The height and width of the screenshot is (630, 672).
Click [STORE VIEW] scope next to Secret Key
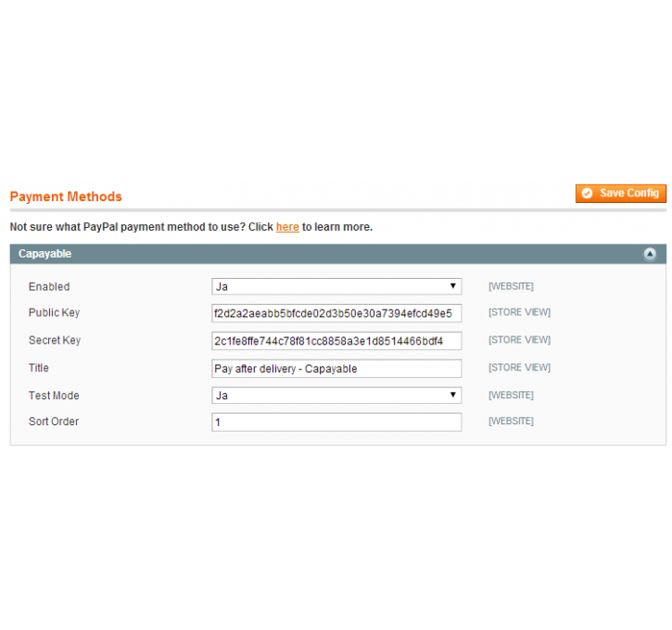click(x=519, y=340)
